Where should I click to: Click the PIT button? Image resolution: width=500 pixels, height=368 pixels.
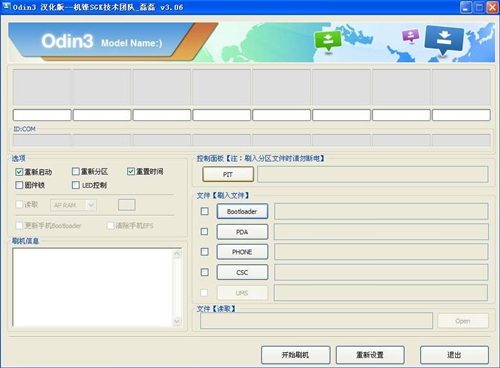pos(228,174)
